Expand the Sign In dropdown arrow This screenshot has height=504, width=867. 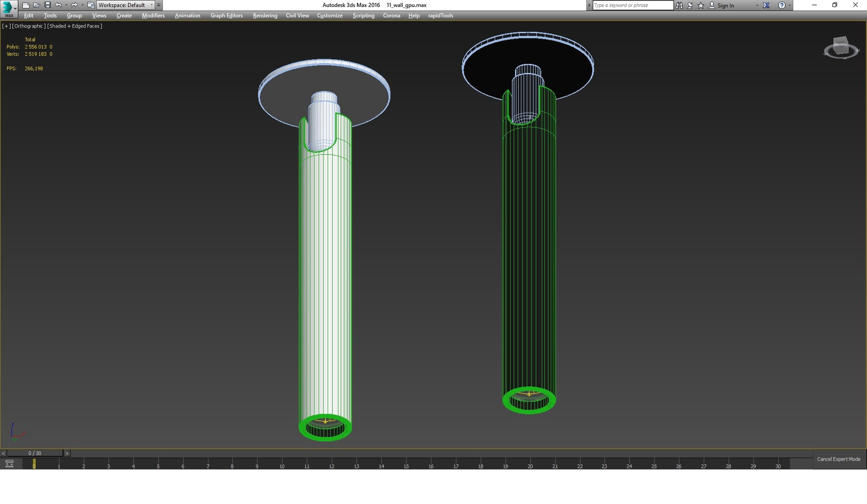tap(757, 5)
